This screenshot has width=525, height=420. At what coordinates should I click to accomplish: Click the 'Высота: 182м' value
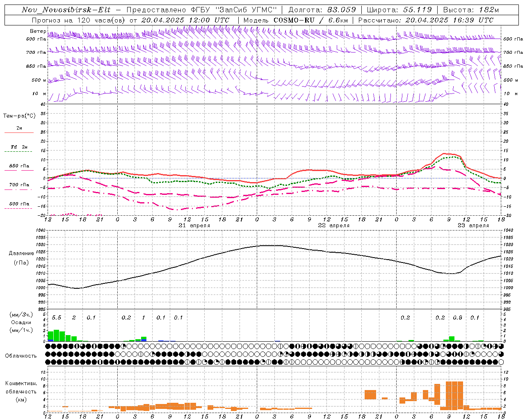click(471, 10)
